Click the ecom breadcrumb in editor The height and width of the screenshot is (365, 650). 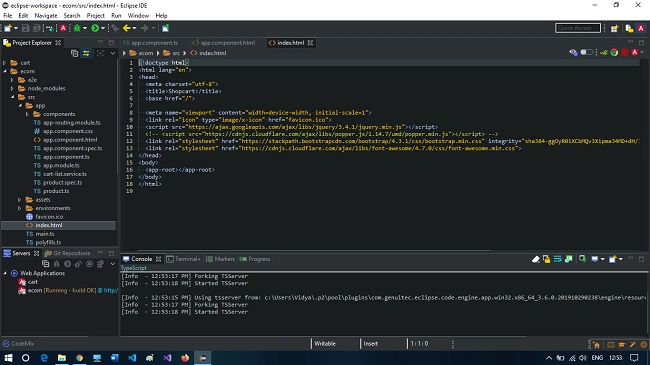click(x=141, y=53)
